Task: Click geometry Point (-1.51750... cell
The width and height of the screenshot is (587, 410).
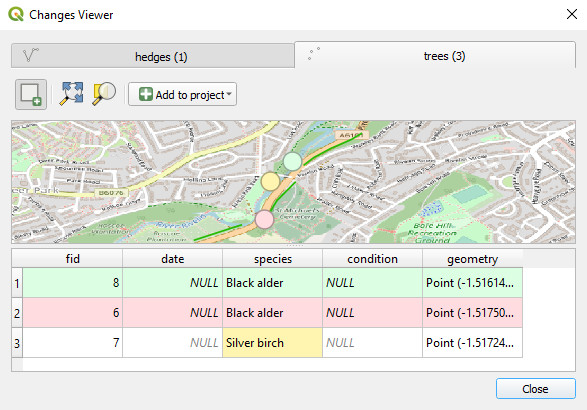Action: 472,313
